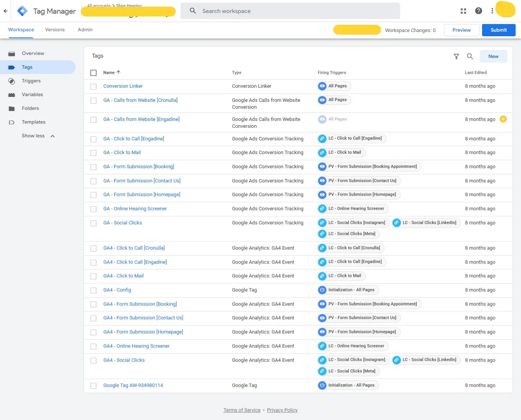
Task: Switch to the Workspace tab
Action: point(21,30)
